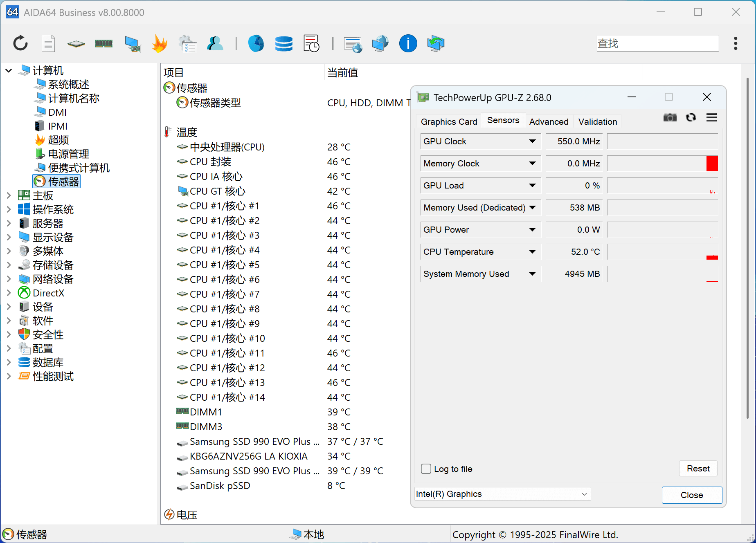Switch to the Graphics Card tab
This screenshot has height=543, width=756.
tap(449, 122)
